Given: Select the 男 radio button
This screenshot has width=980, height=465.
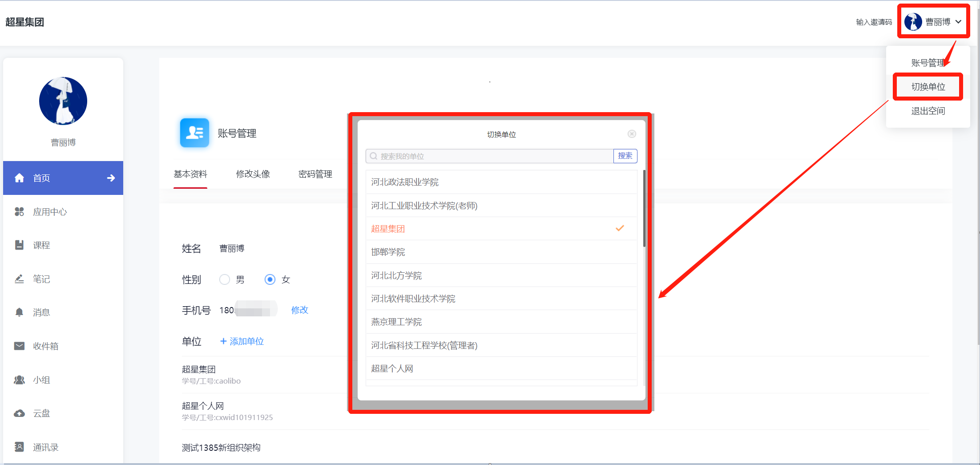Looking at the screenshot, I should [x=225, y=279].
